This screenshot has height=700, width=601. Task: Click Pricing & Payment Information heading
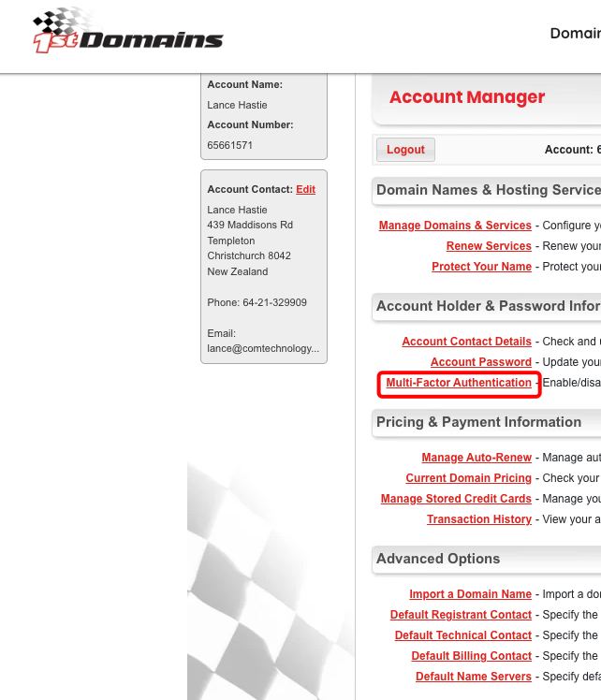(478, 422)
